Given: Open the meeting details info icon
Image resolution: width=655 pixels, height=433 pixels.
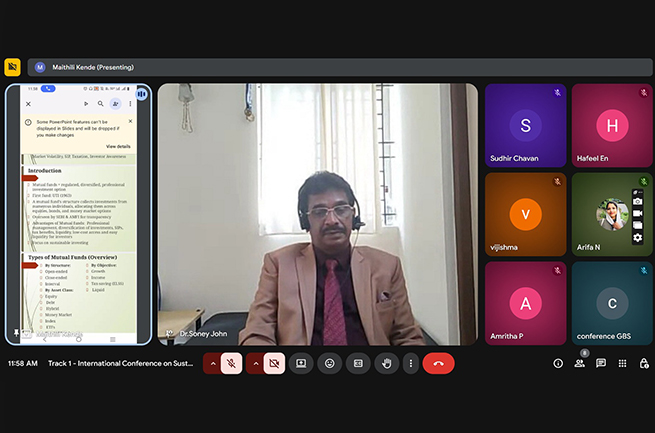Looking at the screenshot, I should 558,364.
